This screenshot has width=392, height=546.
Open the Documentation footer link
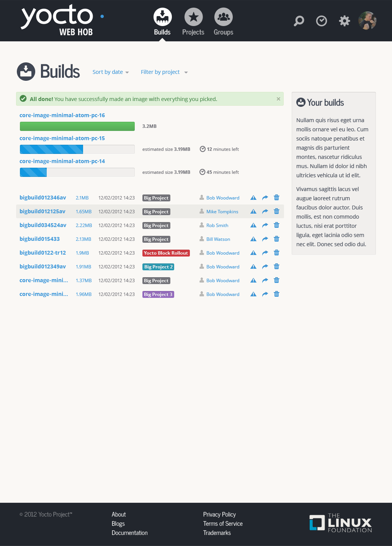(x=129, y=533)
